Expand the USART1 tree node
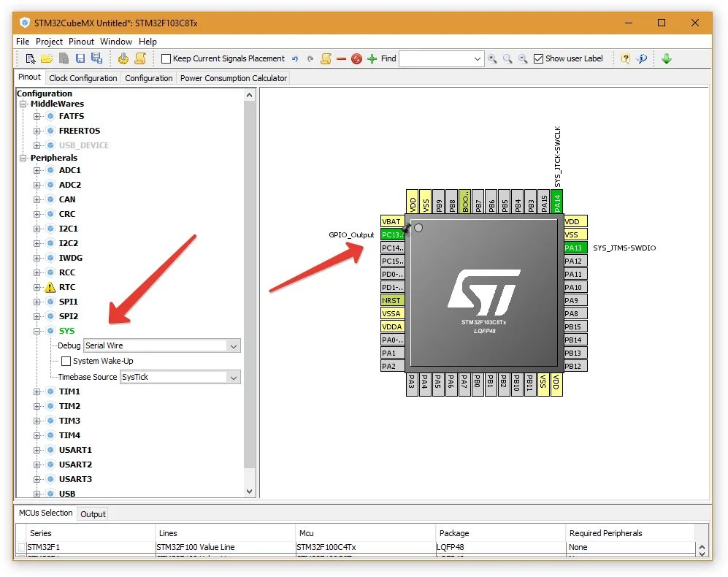728x577 pixels. coord(37,450)
